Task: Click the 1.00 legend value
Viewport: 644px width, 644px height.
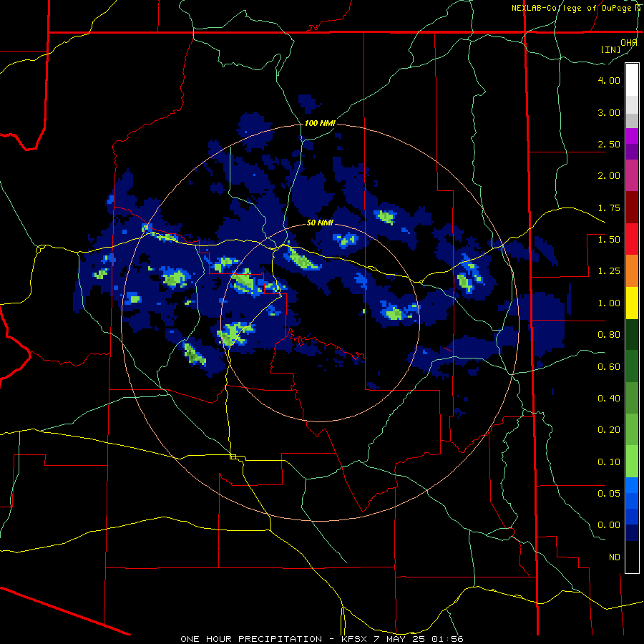Action: click(609, 303)
